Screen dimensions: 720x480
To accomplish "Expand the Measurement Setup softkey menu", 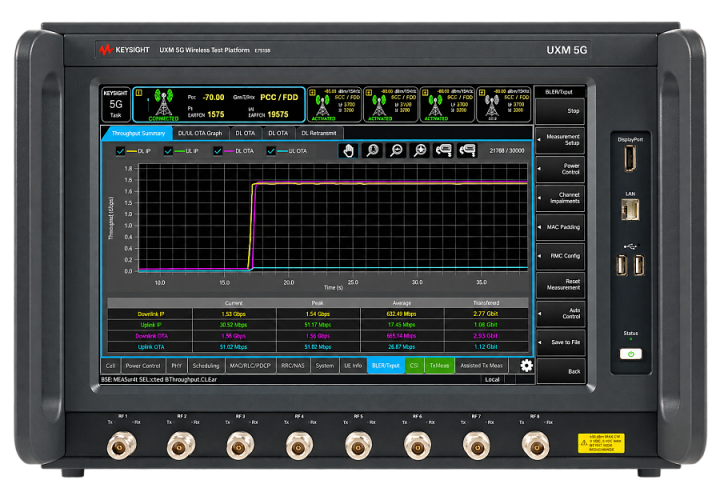I will (560, 140).
